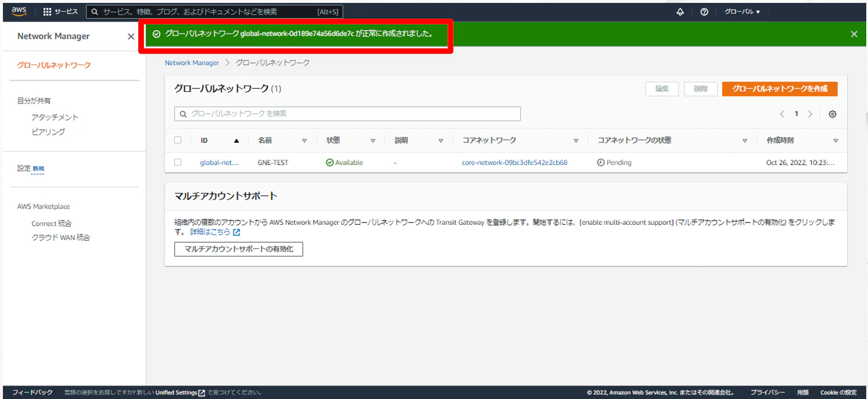Close the Network Manager side panel
Screen dimensions: 868x399
point(131,37)
